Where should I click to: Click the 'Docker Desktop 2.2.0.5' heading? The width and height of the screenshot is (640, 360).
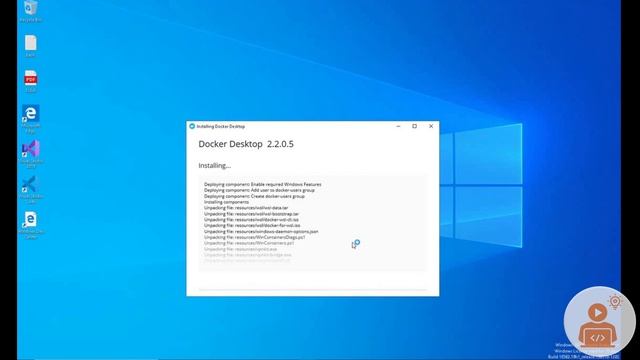[246, 144]
